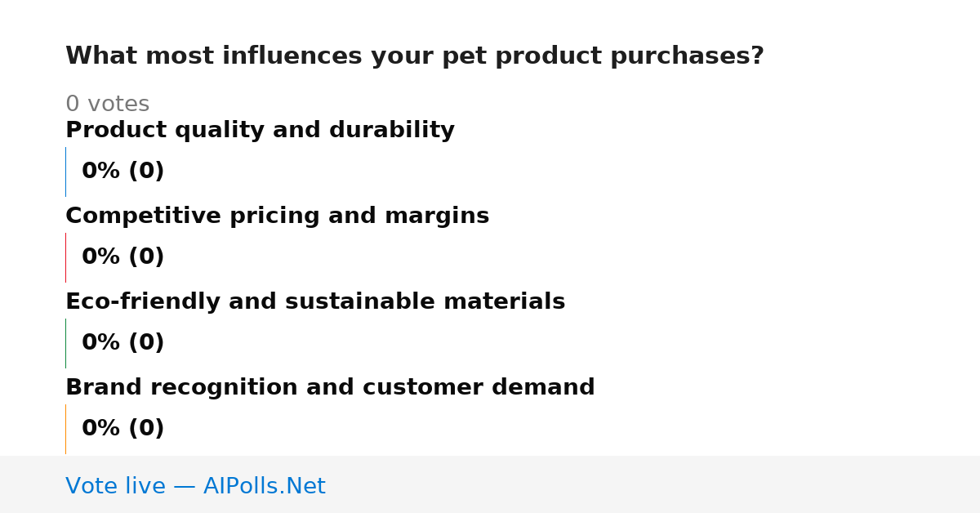
Task: Click the red bar under Competitive pricing
Action: [66, 257]
